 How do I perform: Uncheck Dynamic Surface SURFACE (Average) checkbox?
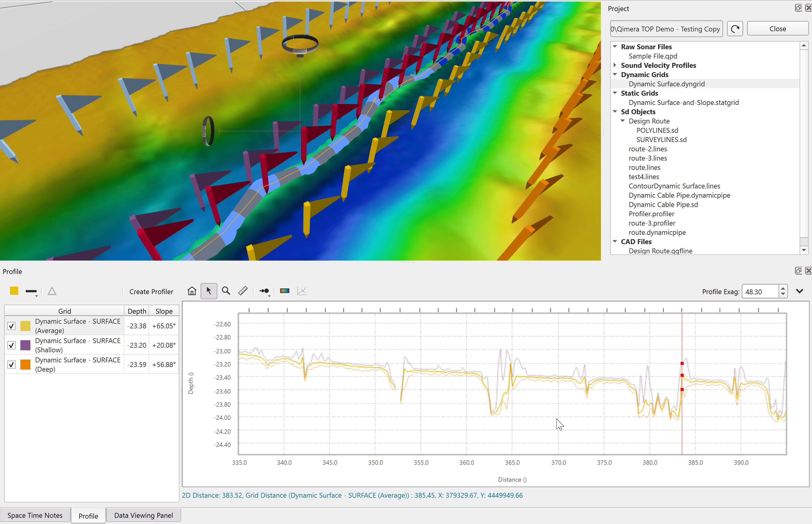12,326
